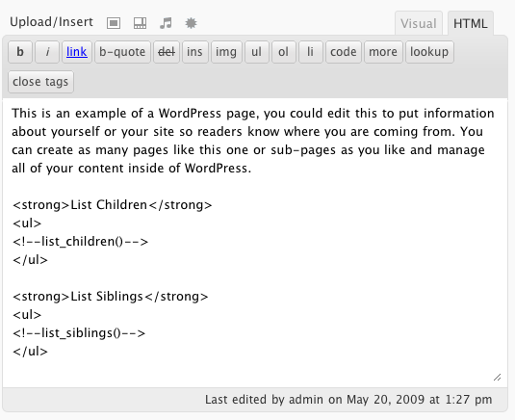Viewport: 515px width, 420px height.
Task: Click the Add an Image icon
Action: pyautogui.click(x=114, y=23)
